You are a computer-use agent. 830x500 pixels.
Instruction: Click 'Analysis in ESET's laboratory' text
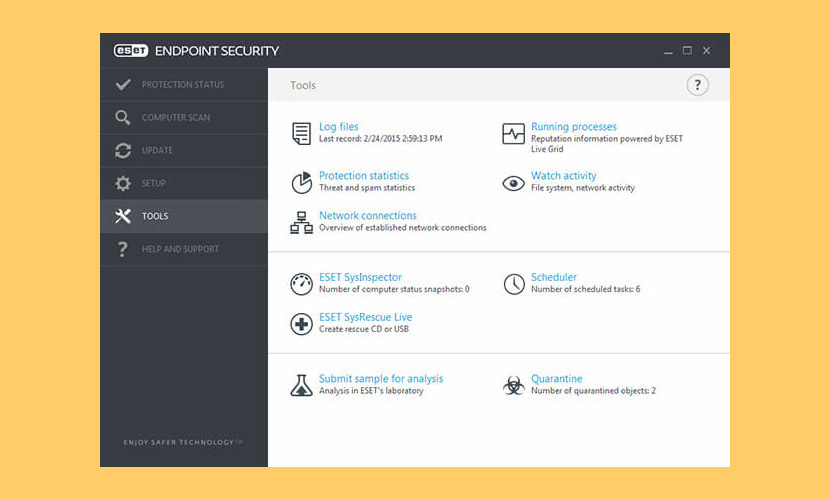[371, 391]
